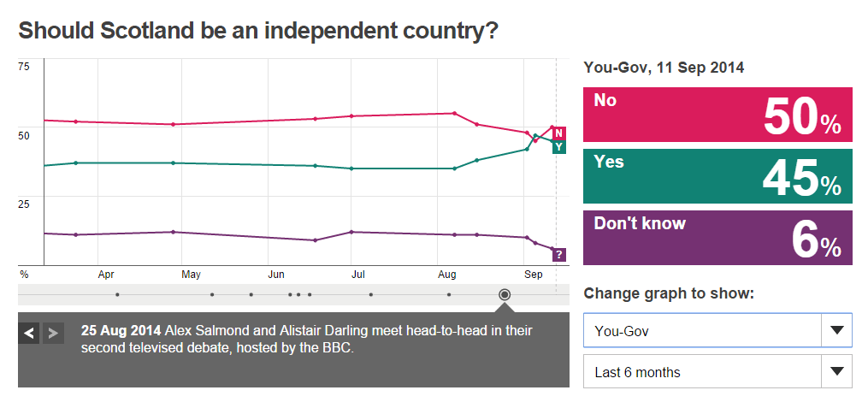The height and width of the screenshot is (408, 868).
Task: Click the arrow on the time range selector
Action: click(836, 372)
